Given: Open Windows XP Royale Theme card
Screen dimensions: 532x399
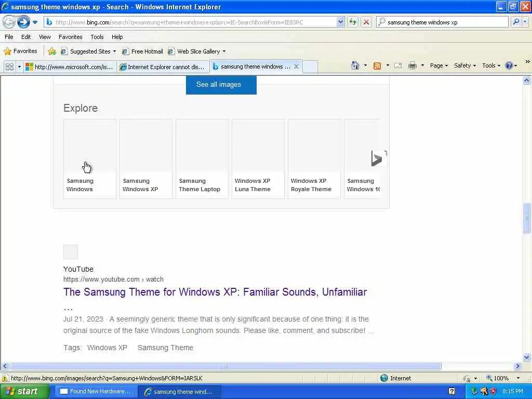Looking at the screenshot, I should pos(314,159).
